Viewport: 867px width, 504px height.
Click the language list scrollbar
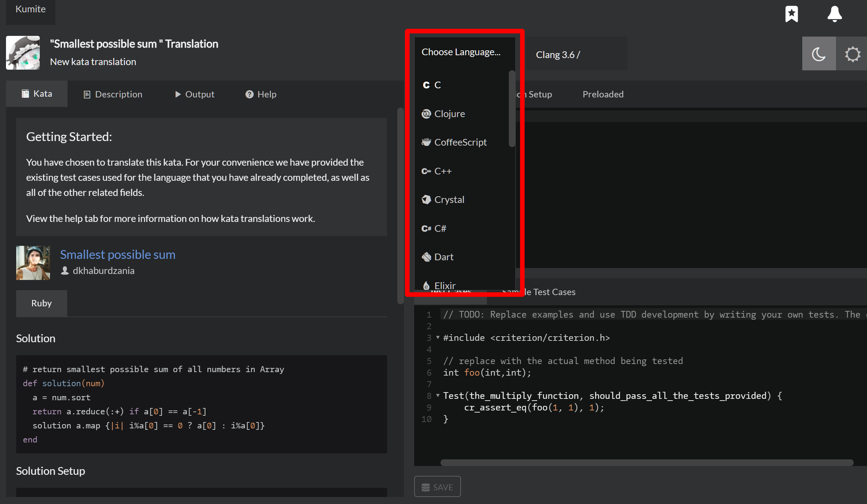click(x=512, y=109)
